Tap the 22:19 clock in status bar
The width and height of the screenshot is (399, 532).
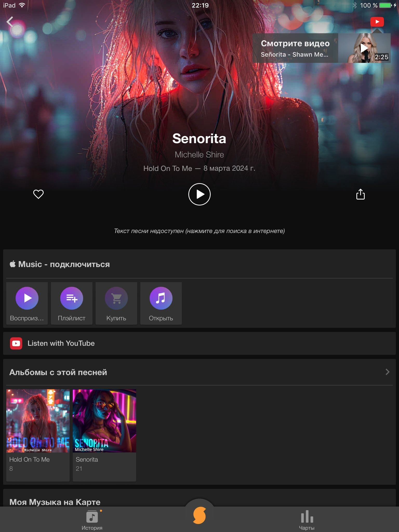click(x=200, y=5)
